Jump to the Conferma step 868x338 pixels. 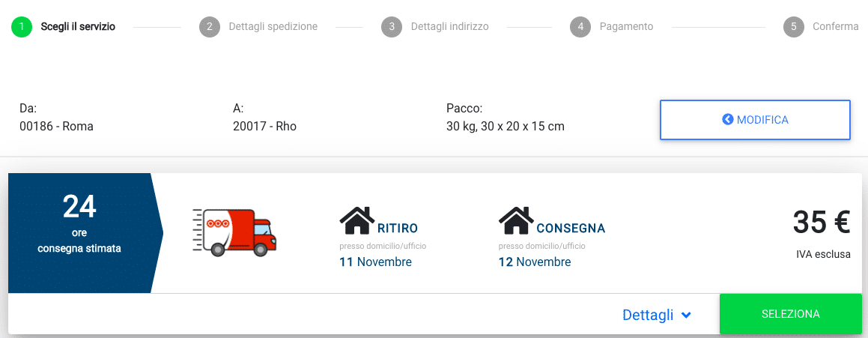pyautogui.click(x=835, y=27)
